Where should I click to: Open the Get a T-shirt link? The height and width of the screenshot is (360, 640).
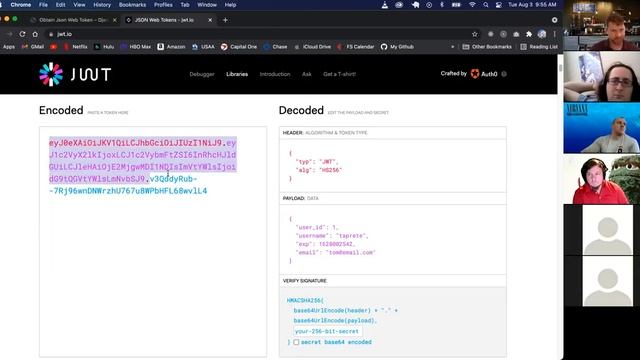[339, 74]
